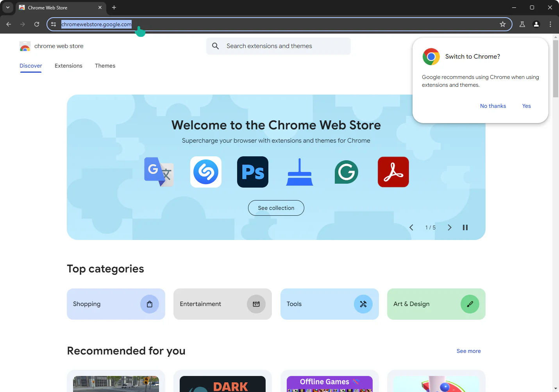View site information icon in address bar

[54, 24]
